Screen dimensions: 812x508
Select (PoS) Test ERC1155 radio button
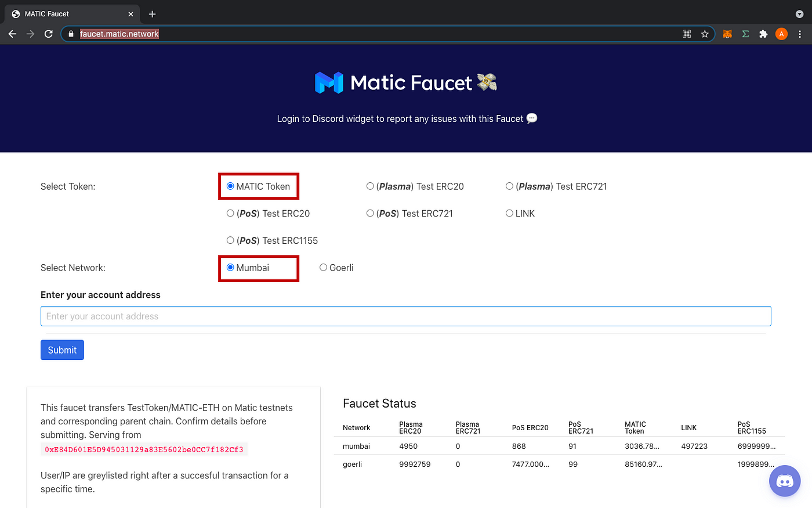tap(230, 240)
